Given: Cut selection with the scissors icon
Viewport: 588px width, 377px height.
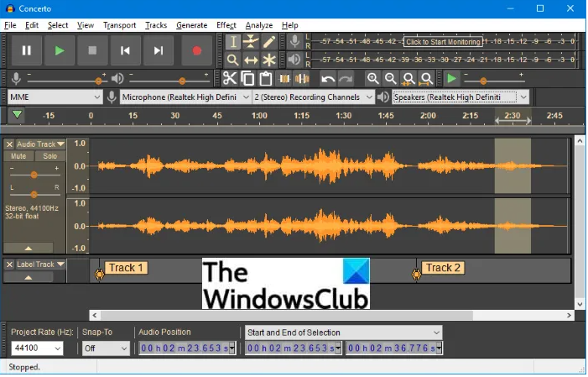Looking at the screenshot, I should 230,78.
